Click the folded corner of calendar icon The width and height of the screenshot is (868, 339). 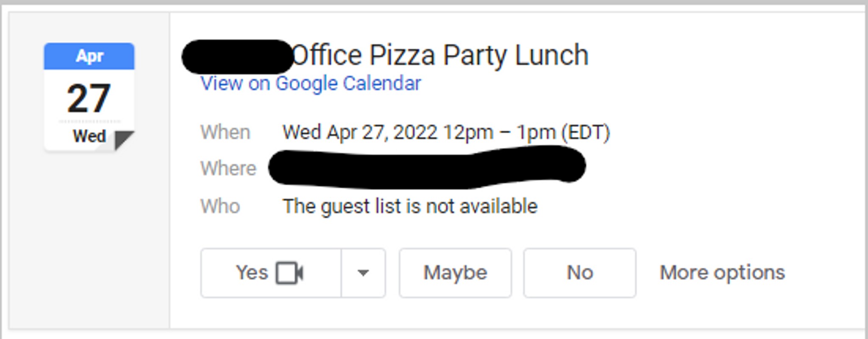coord(124,140)
